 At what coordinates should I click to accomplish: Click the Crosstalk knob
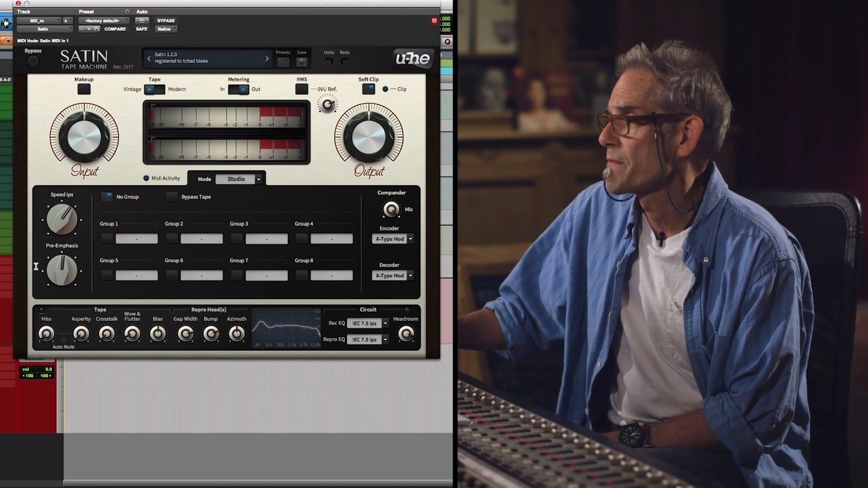107,334
